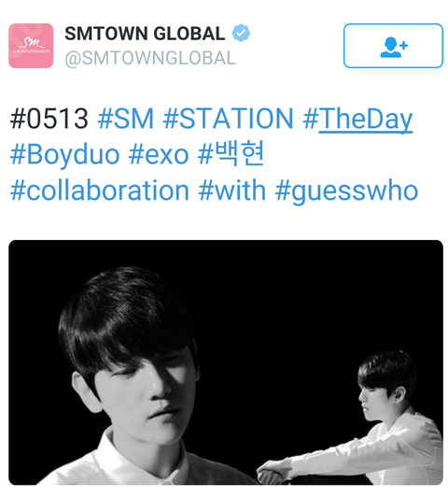Open the #SM hashtag
The image size is (448, 497).
click(126, 119)
